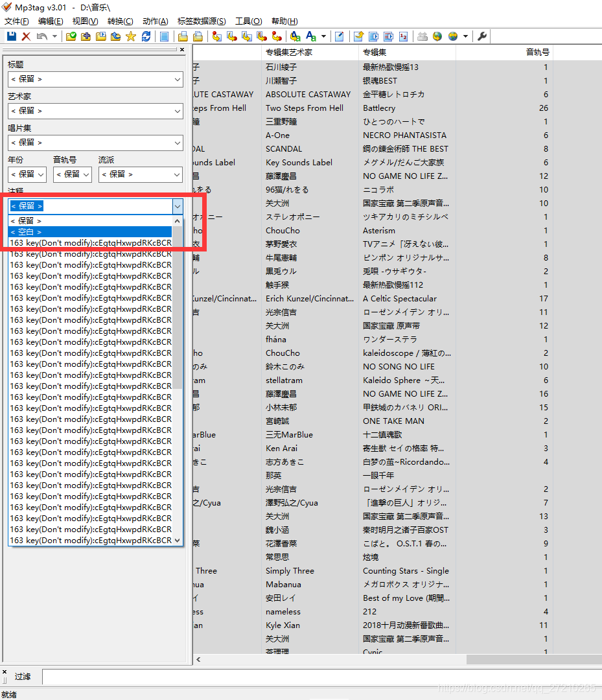Select the Counting Stars - Single album cell

coord(406,571)
